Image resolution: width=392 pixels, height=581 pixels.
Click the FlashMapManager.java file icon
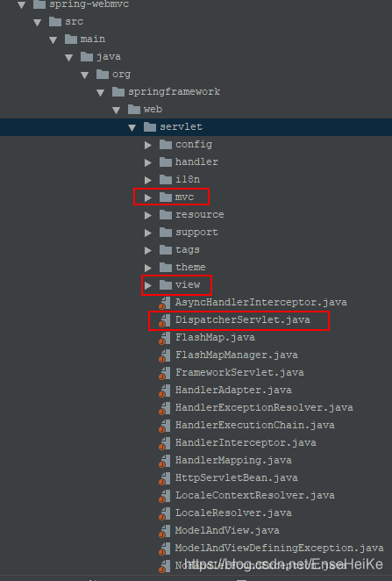pos(165,355)
